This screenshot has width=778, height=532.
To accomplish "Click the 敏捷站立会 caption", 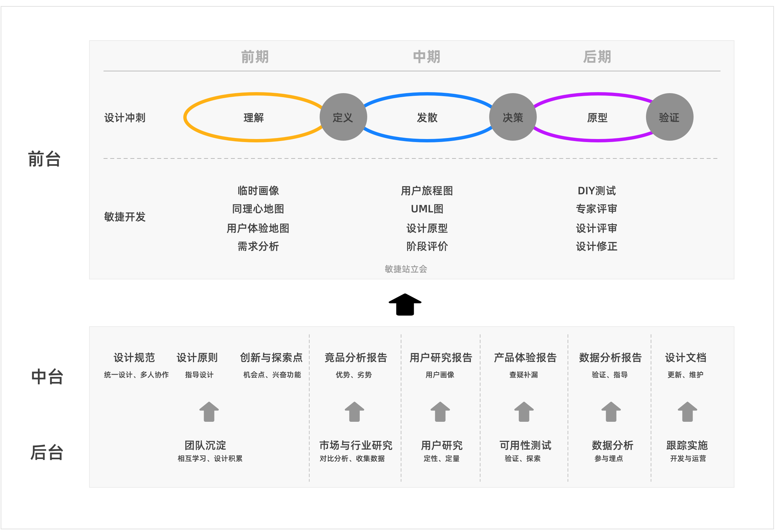I will click(x=406, y=269).
